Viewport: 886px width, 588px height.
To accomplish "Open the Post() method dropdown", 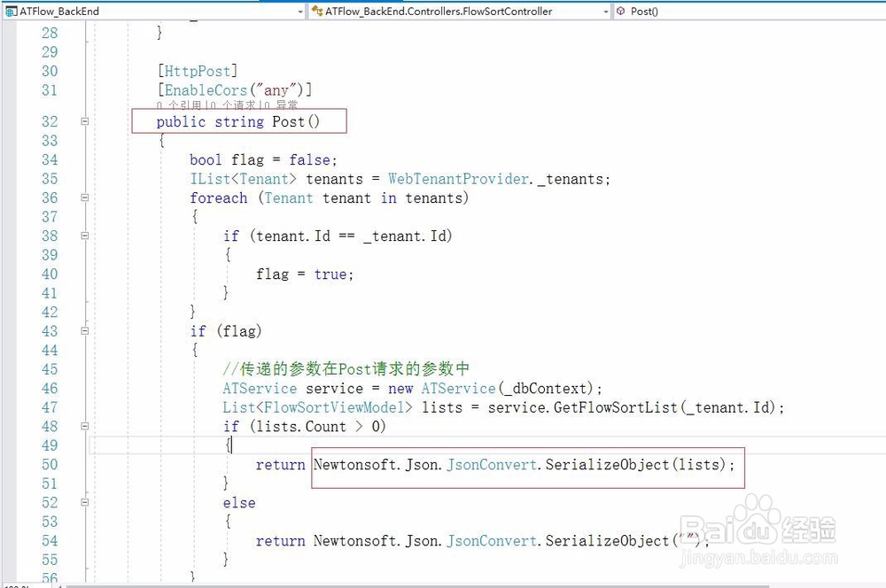I will click(x=877, y=12).
